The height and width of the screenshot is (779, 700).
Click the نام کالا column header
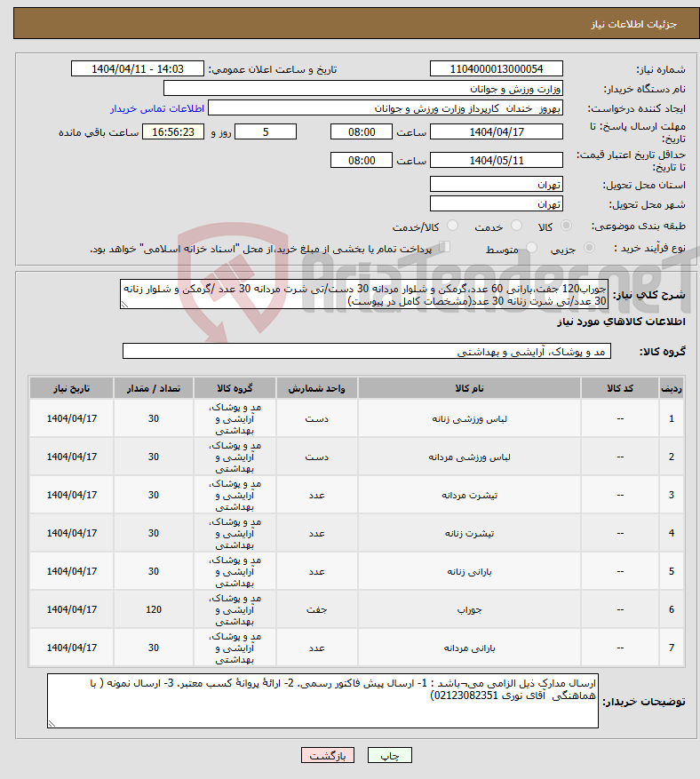point(469,388)
